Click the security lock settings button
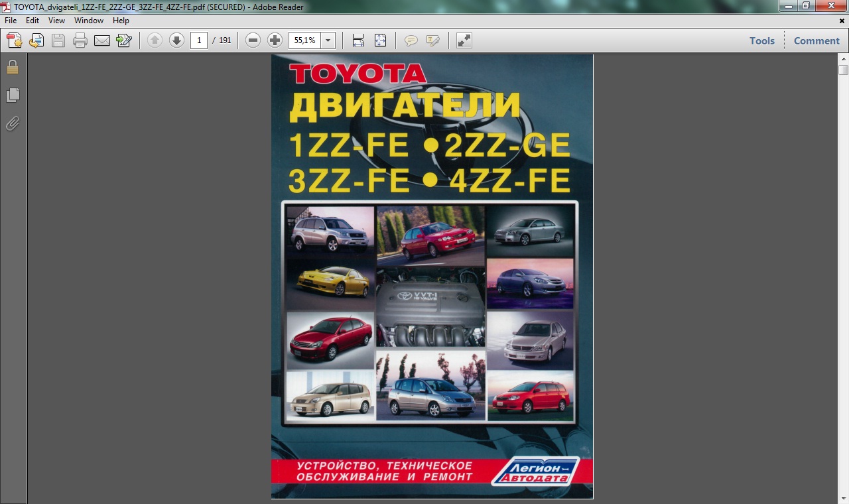The image size is (849, 504). pyautogui.click(x=13, y=67)
